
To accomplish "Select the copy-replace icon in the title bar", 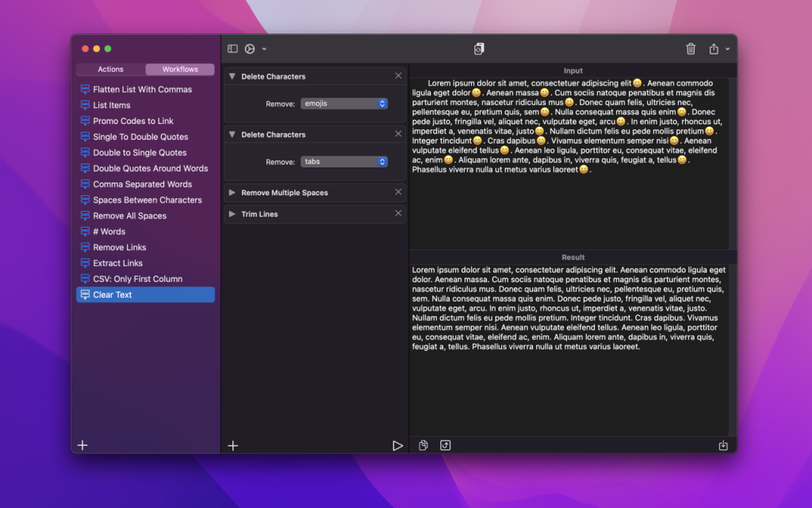I will [x=479, y=48].
